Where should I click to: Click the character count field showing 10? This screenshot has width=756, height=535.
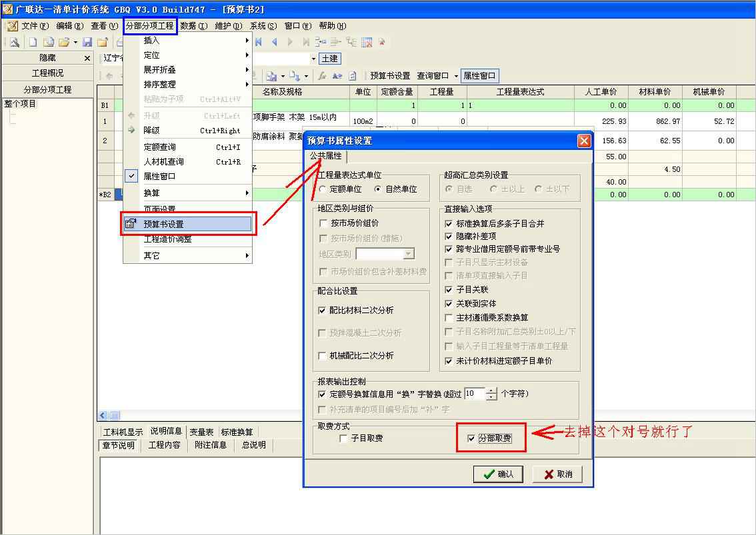pyautogui.click(x=475, y=394)
